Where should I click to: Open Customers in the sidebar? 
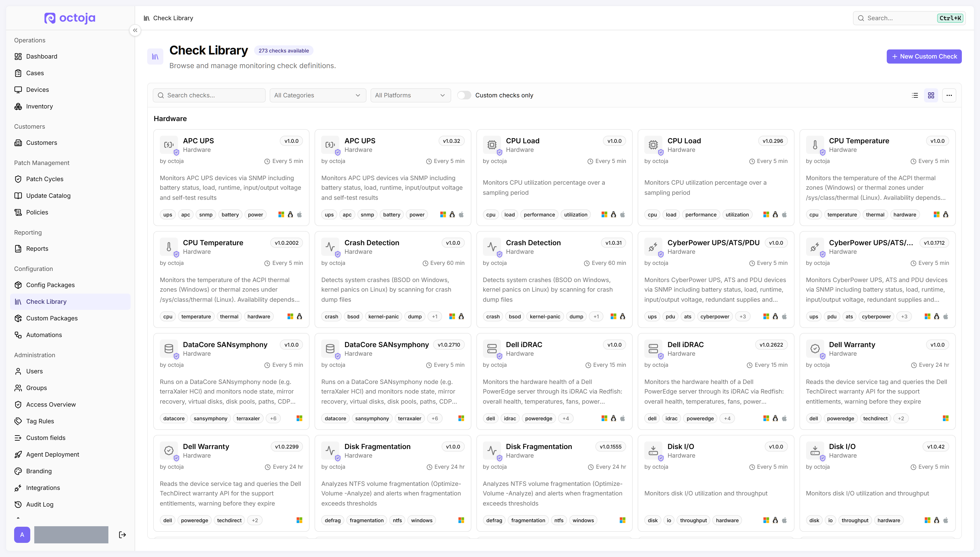[x=70, y=143]
